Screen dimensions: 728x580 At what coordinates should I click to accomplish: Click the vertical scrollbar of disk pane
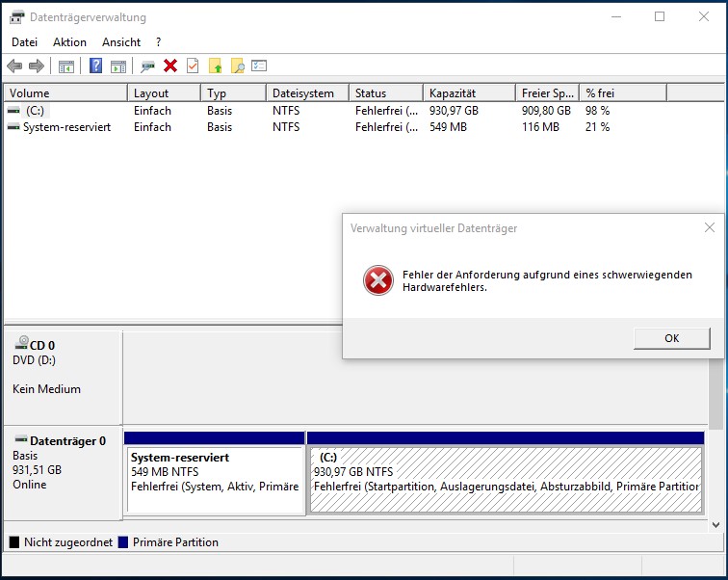point(715,395)
